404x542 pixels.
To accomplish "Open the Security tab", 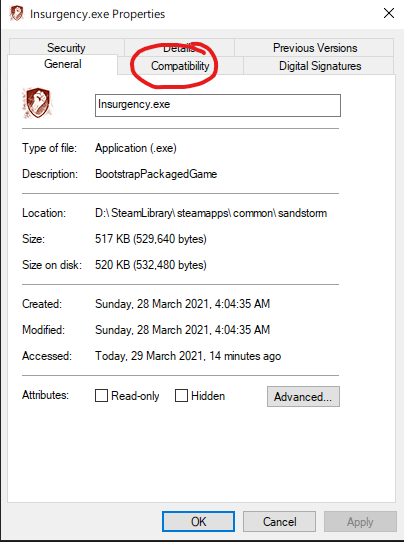I will 66,47.
